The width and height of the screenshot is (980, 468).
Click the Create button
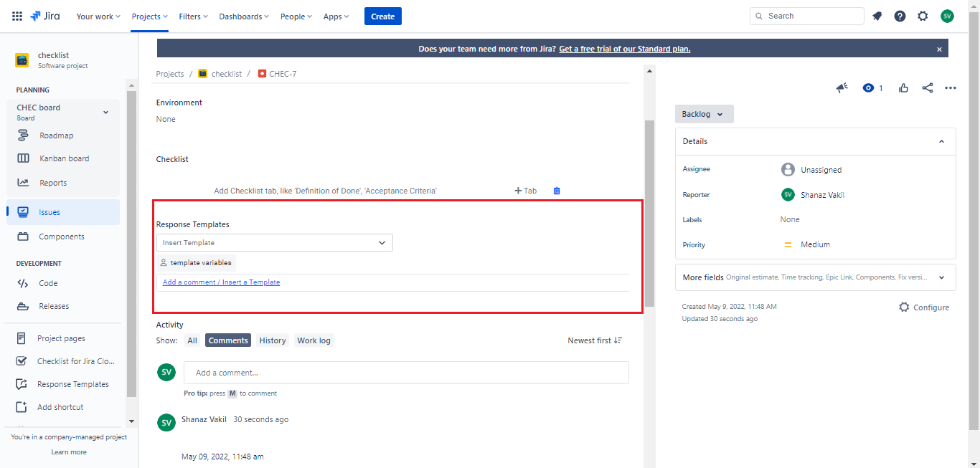pos(383,16)
